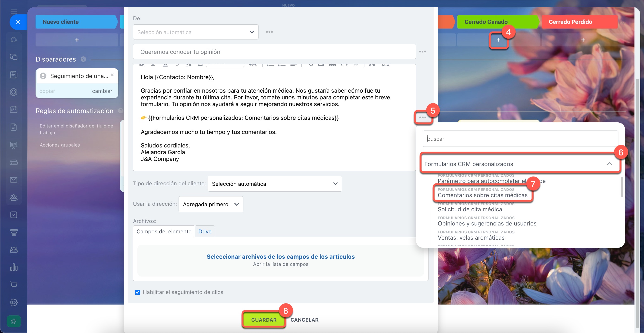Screen dimensions: 644x333
Task: Open the shopping cart sidebar icon
Action: (14, 284)
